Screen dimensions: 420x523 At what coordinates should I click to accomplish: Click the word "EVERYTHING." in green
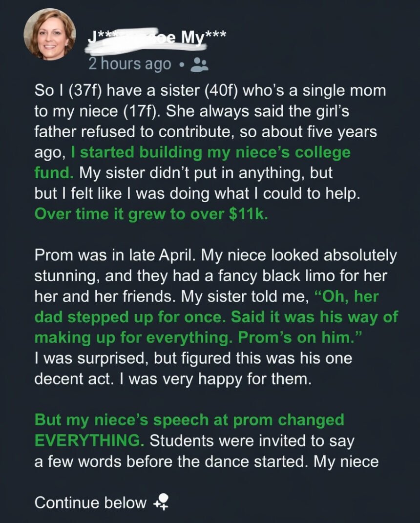click(x=89, y=440)
